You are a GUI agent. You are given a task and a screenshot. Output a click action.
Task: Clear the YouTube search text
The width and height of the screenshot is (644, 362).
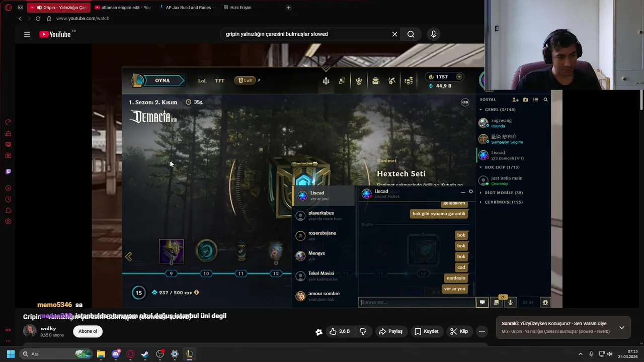[x=395, y=34]
